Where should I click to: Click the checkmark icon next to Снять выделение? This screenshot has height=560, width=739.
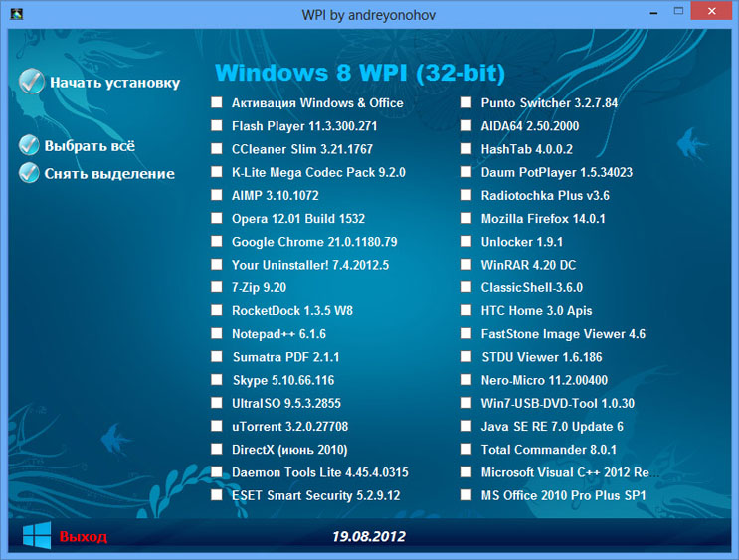tap(29, 173)
